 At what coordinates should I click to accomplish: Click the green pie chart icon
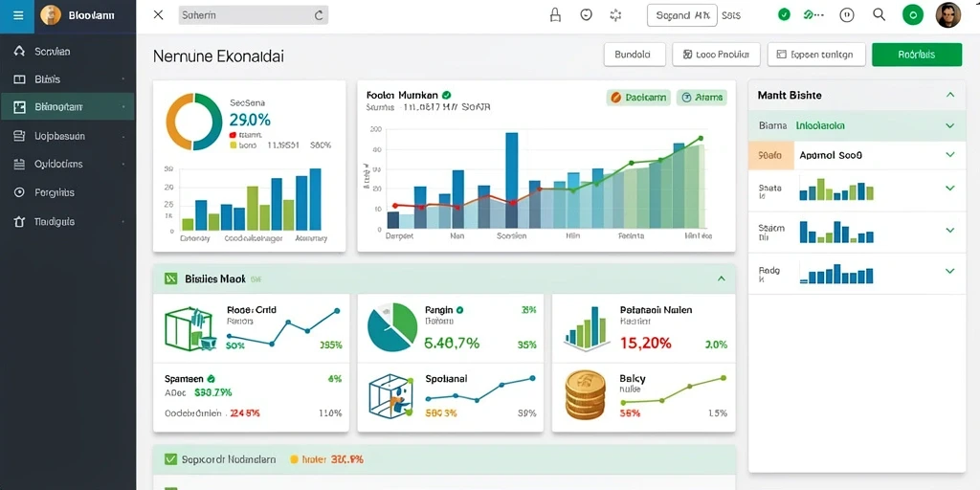click(x=392, y=327)
